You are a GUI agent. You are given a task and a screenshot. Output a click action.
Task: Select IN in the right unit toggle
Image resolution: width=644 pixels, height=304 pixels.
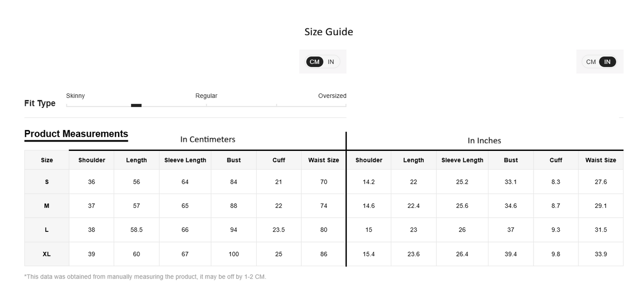(607, 62)
